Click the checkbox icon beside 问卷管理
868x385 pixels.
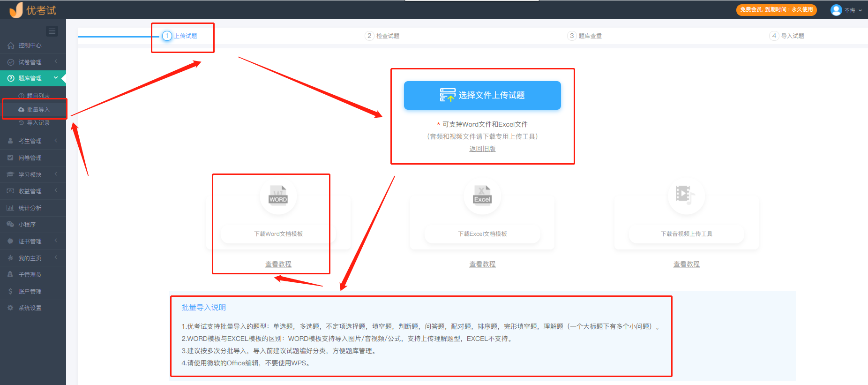point(10,158)
